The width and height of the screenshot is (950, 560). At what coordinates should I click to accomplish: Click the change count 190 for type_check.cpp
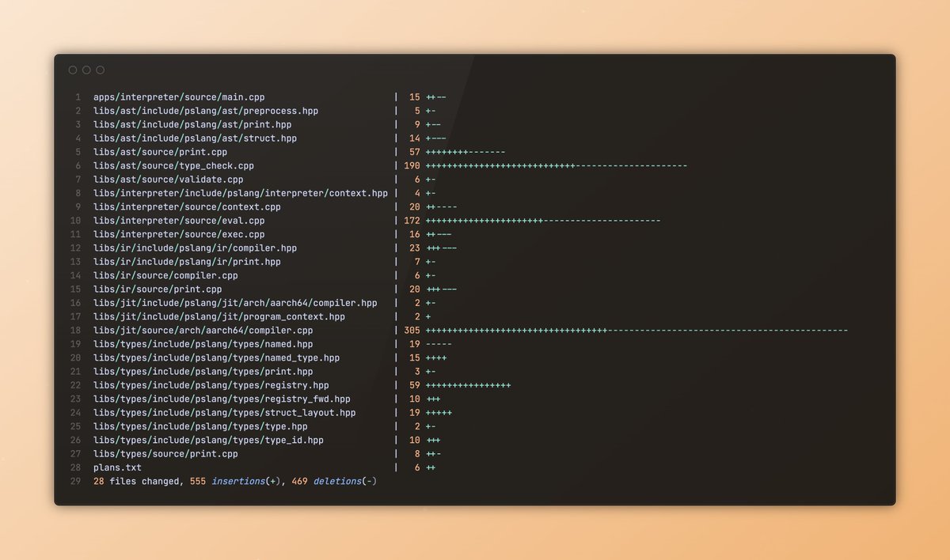click(412, 166)
